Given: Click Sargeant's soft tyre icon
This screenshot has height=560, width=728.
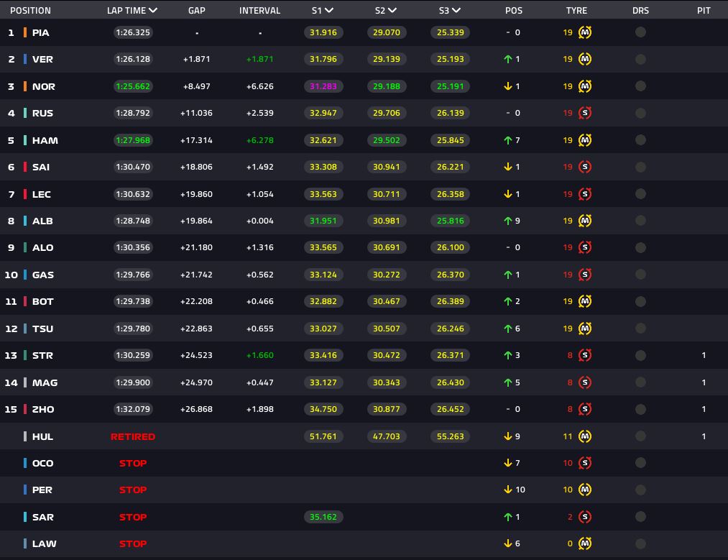Looking at the screenshot, I should tap(585, 517).
